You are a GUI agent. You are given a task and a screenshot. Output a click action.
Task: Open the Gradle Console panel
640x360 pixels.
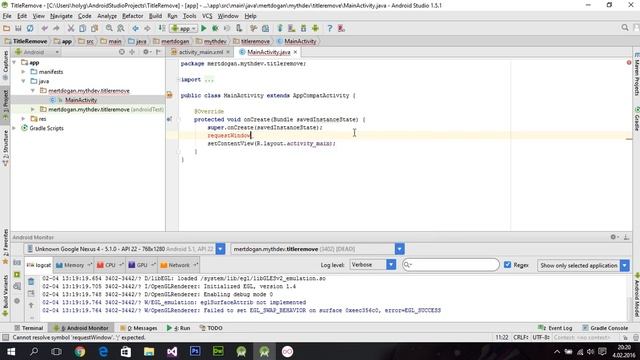click(x=605, y=328)
